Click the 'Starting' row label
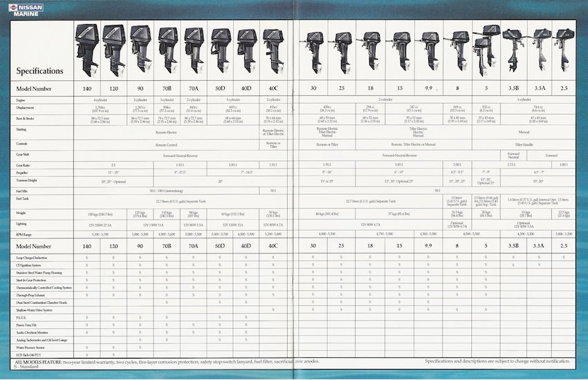 [x=21, y=129]
